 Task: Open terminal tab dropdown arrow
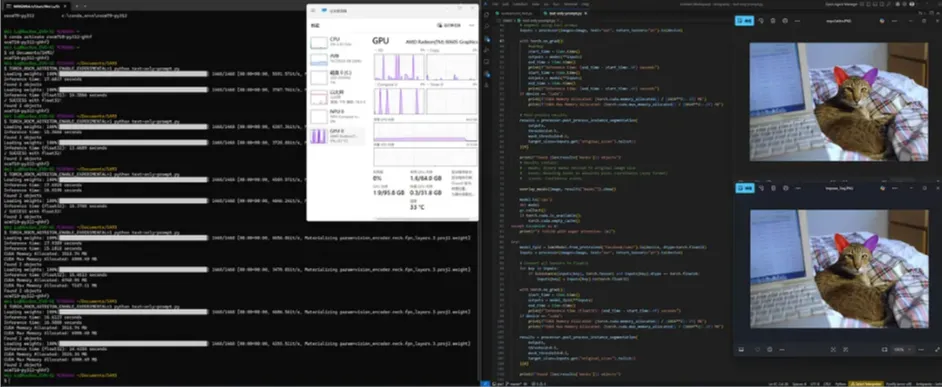click(85, 6)
